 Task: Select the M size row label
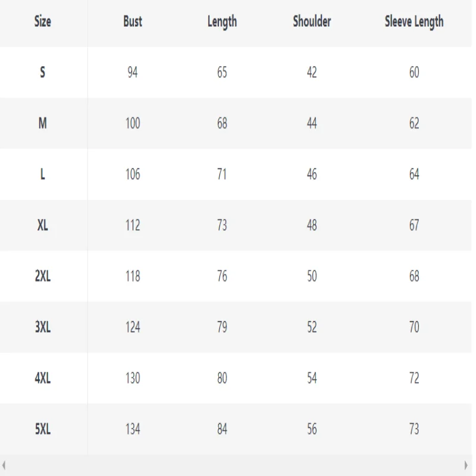(x=42, y=123)
